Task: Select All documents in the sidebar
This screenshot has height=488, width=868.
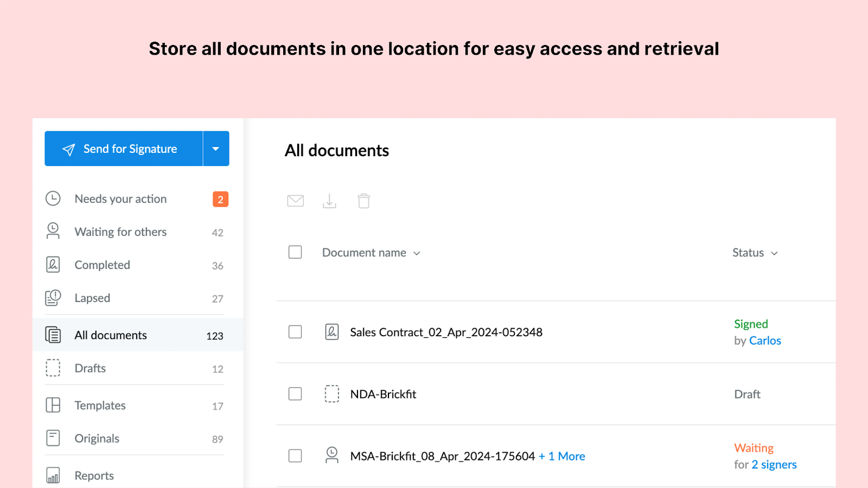Action: 110,335
